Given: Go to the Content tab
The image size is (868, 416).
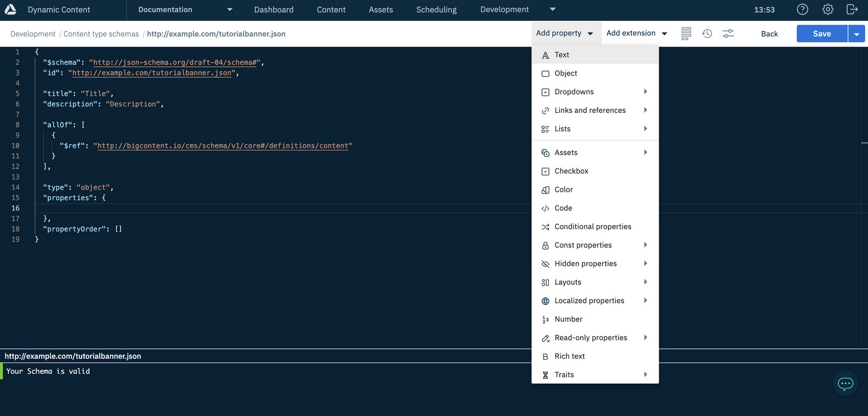Looking at the screenshot, I should (331, 10).
